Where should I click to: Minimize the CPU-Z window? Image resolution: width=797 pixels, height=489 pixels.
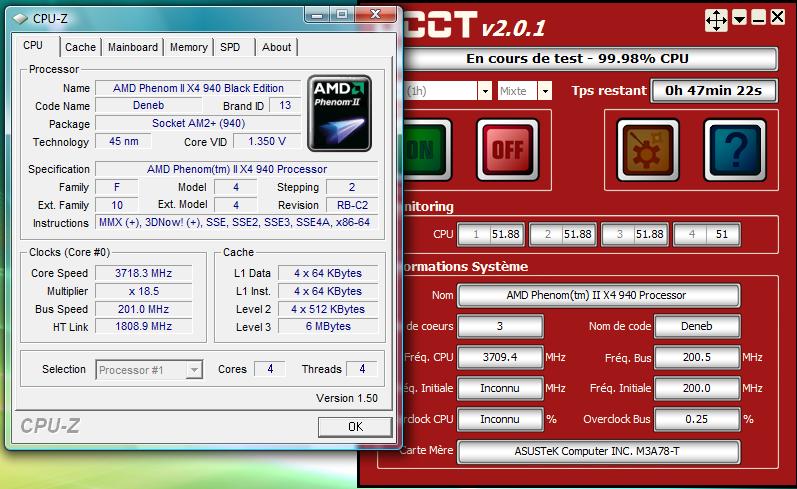[317, 15]
